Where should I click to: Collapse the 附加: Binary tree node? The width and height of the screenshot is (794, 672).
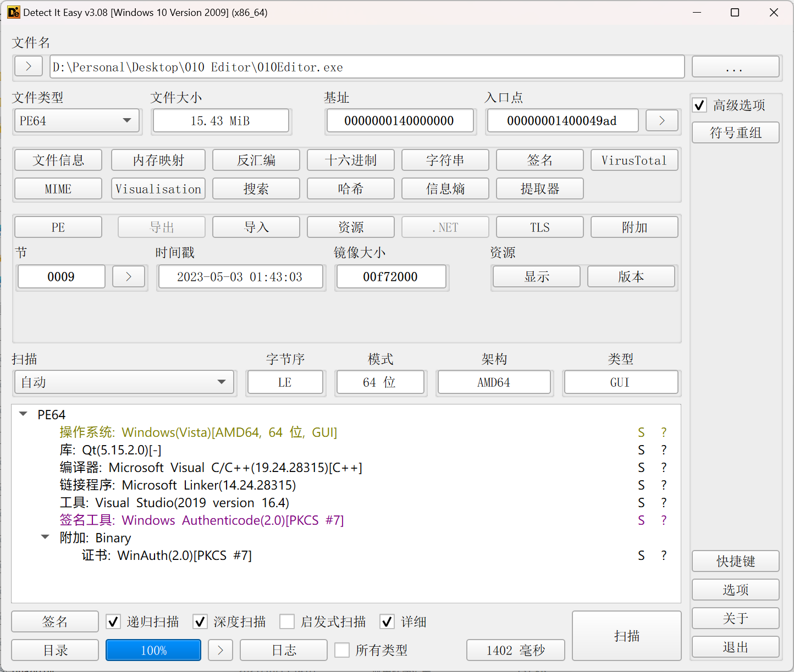(x=45, y=537)
